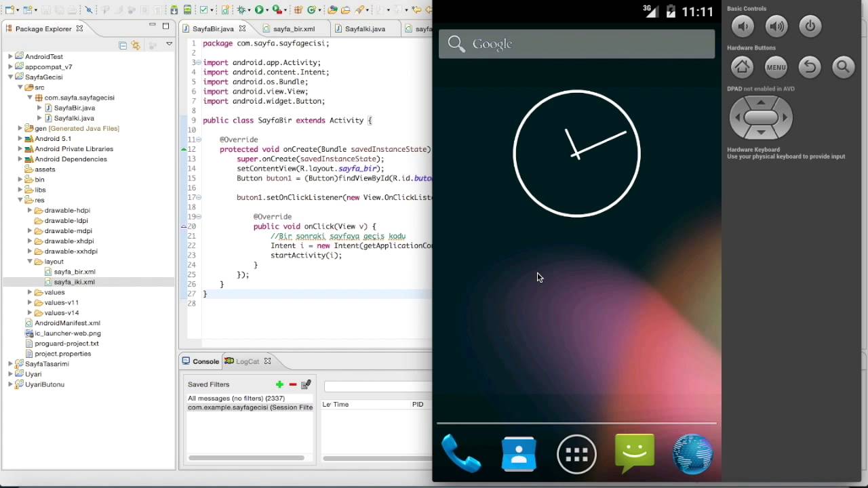This screenshot has width=868, height=488.
Task: Open the Contacts app in emulator dock
Action: point(519,453)
